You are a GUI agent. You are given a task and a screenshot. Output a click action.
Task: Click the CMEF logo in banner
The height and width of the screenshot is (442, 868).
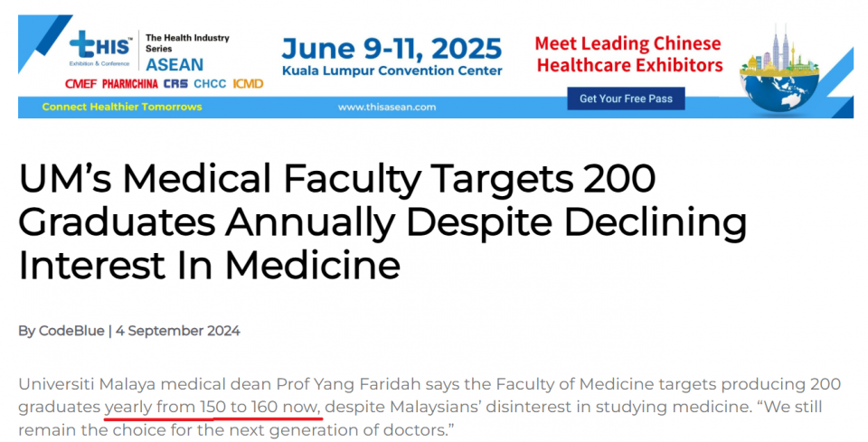(80, 84)
